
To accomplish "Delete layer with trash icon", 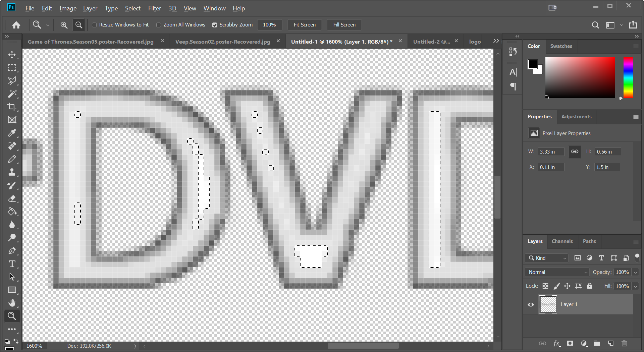I will click(x=624, y=343).
